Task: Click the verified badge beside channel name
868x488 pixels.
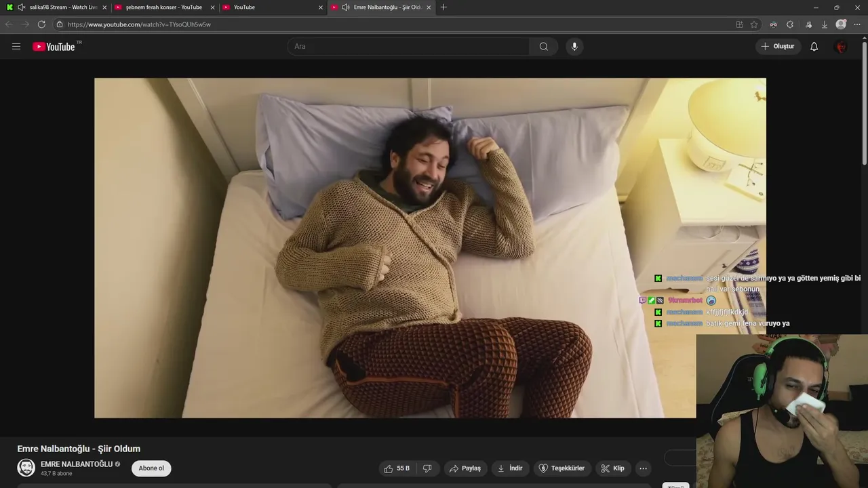Action: 117,464
